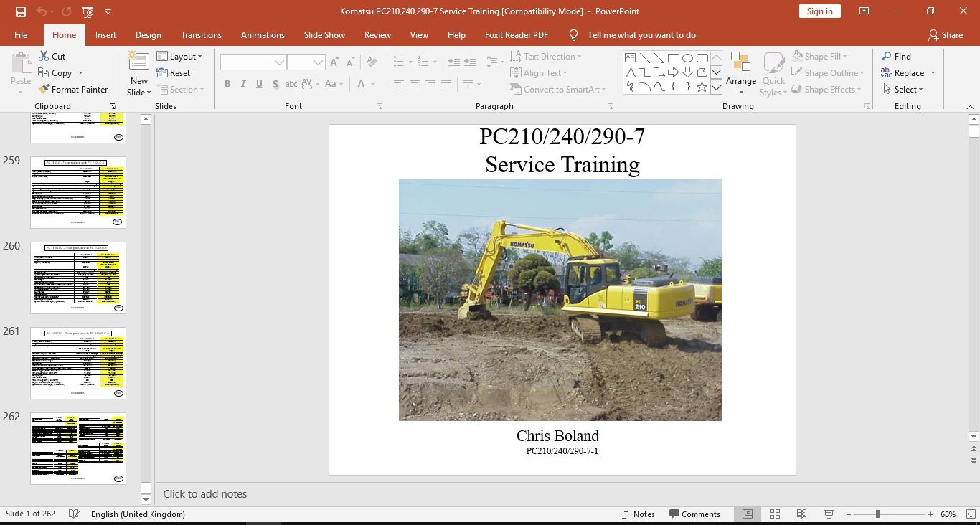980x525 pixels.
Task: Open Reading View from status bar
Action: pyautogui.click(x=802, y=514)
